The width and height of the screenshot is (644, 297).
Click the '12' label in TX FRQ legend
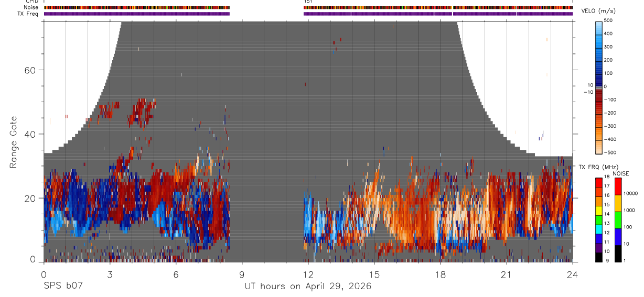(607, 233)
